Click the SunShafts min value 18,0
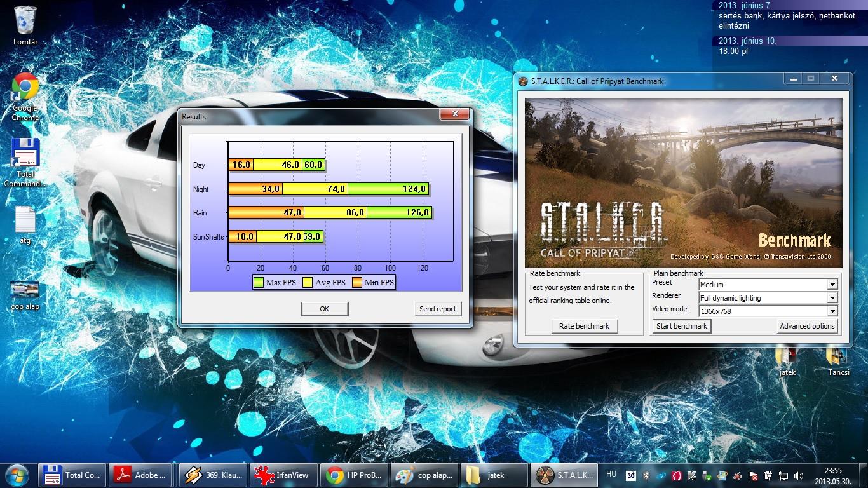The image size is (868, 488). 245,236
